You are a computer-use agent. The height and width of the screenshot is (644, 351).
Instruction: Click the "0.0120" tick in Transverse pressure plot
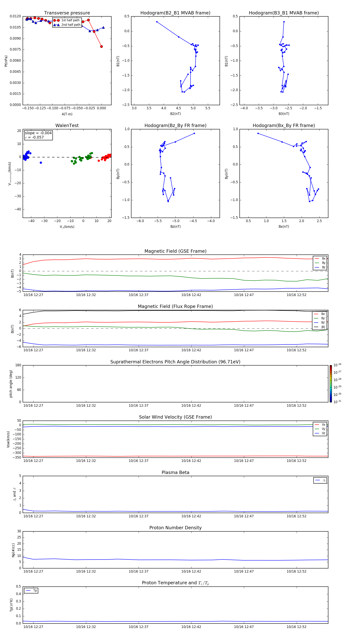(15, 16)
